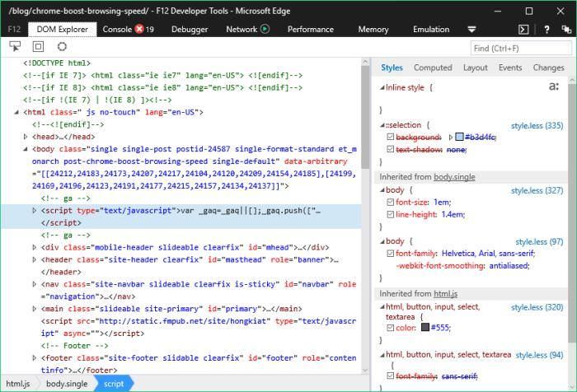This screenshot has width=577, height=392.
Task: Click the Find search input field
Action: tap(521, 48)
